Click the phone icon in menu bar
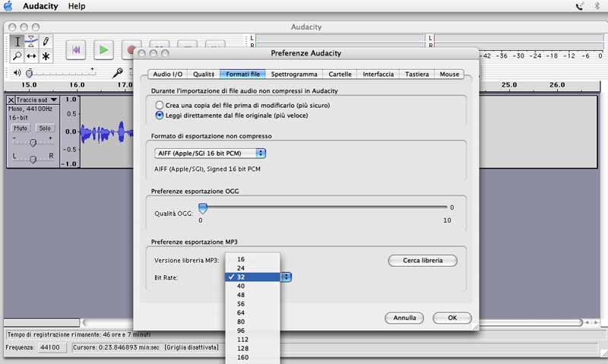 tap(580, 6)
